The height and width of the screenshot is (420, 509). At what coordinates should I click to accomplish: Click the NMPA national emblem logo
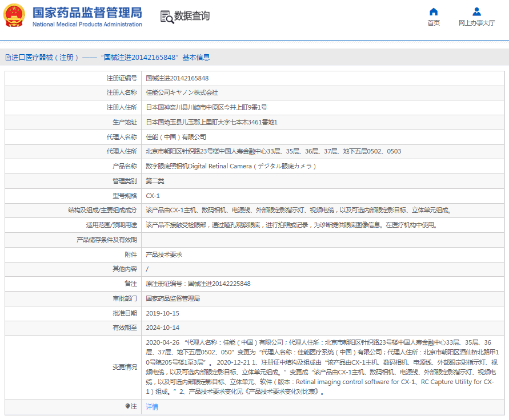[x=14, y=16]
